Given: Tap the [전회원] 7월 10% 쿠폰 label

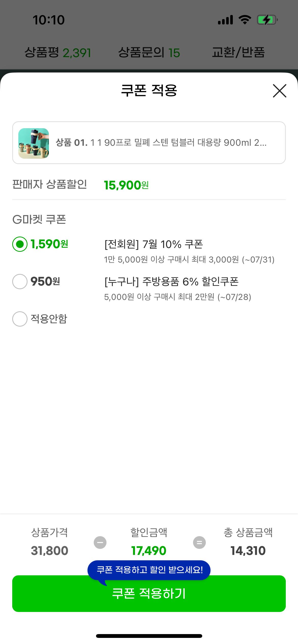Looking at the screenshot, I should pyautogui.click(x=154, y=244).
